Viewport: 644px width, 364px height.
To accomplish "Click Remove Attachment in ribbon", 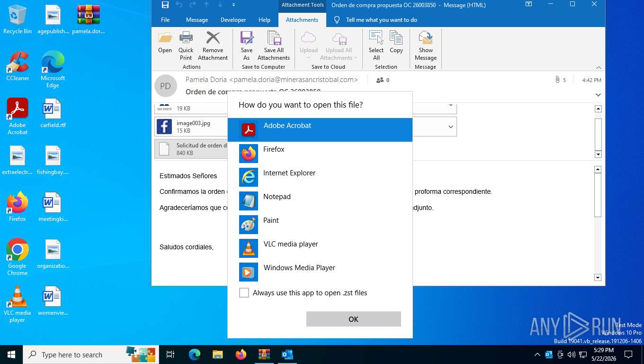I will tap(213, 46).
